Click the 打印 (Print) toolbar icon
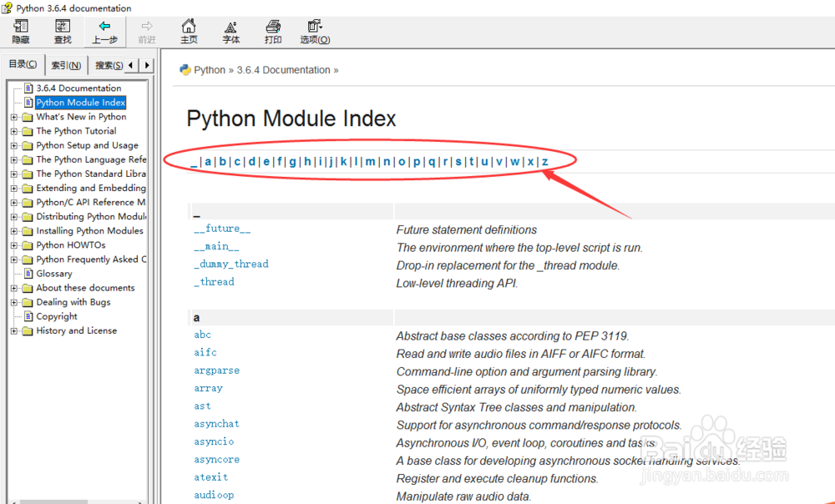 tap(273, 27)
